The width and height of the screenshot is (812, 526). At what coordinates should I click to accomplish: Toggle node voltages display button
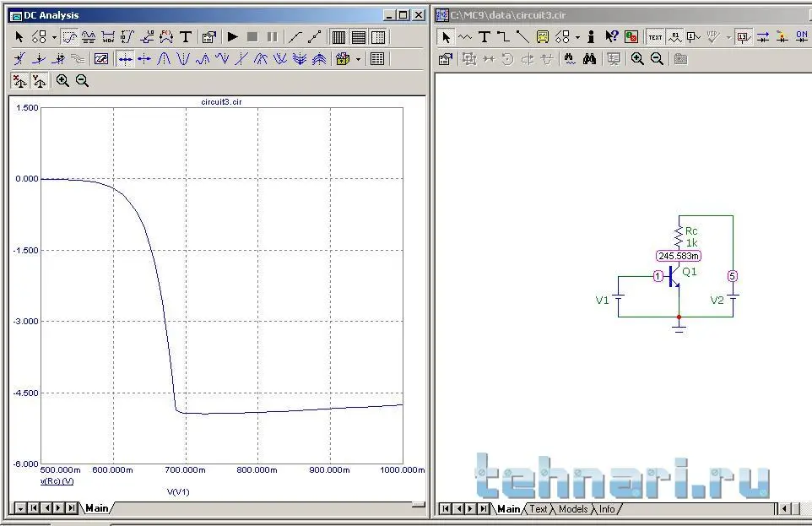pos(743,37)
